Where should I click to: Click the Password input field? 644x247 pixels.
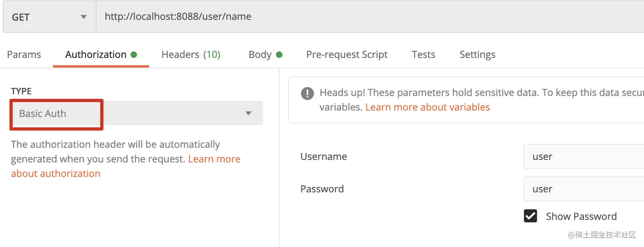click(x=584, y=189)
